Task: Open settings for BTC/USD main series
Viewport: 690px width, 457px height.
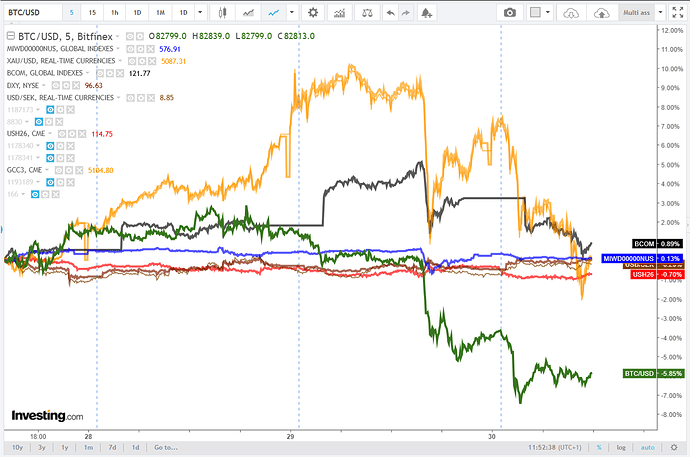Action: (x=139, y=36)
